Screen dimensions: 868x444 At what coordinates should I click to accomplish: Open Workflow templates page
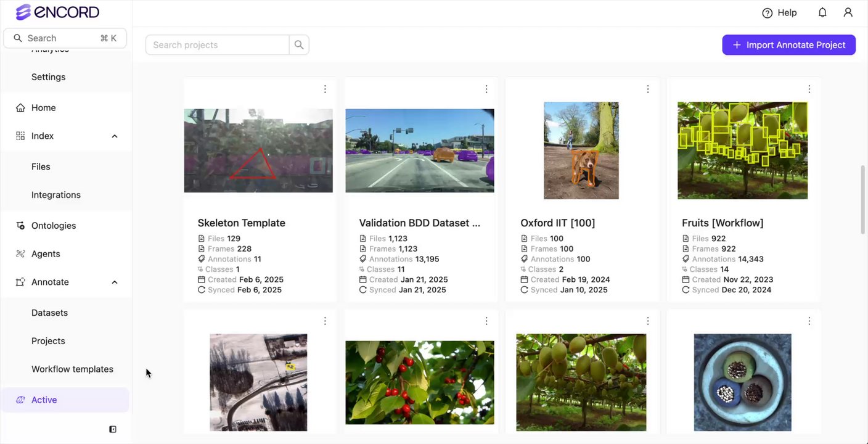(x=72, y=369)
